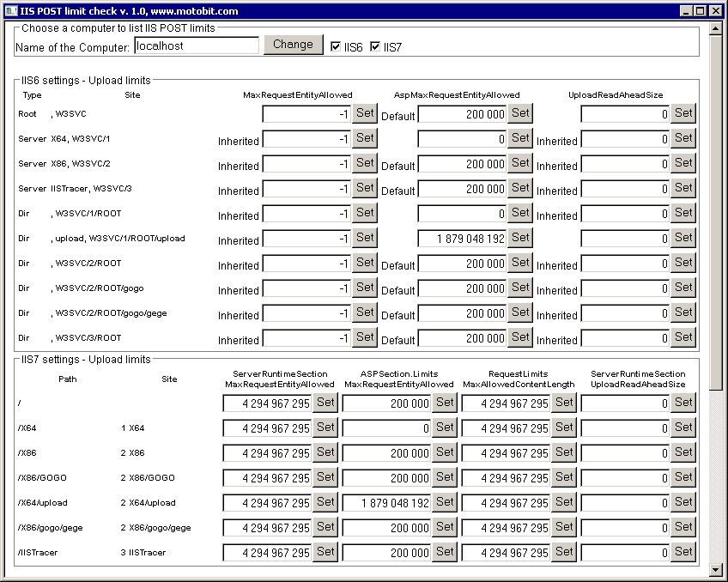Set RequestLimits MaxAllowedContentLength for /X64
728x582 pixels.
coord(563,427)
